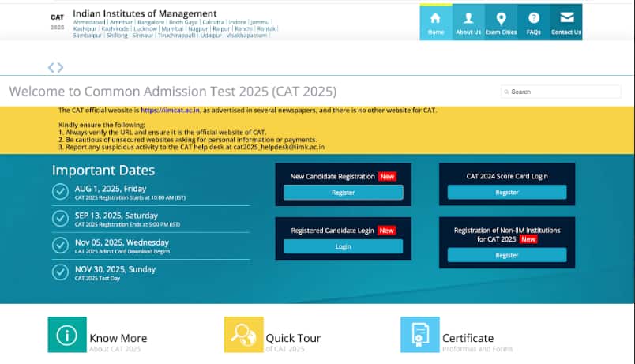The image size is (635, 364).
Task: Click the Bodh Gaya institute link
Action: pyautogui.click(x=183, y=22)
